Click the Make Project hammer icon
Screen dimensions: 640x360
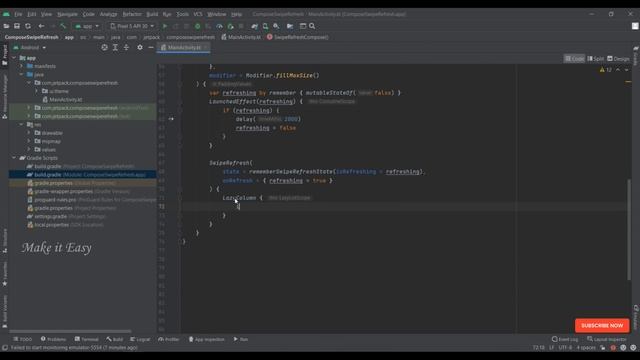click(x=63, y=26)
